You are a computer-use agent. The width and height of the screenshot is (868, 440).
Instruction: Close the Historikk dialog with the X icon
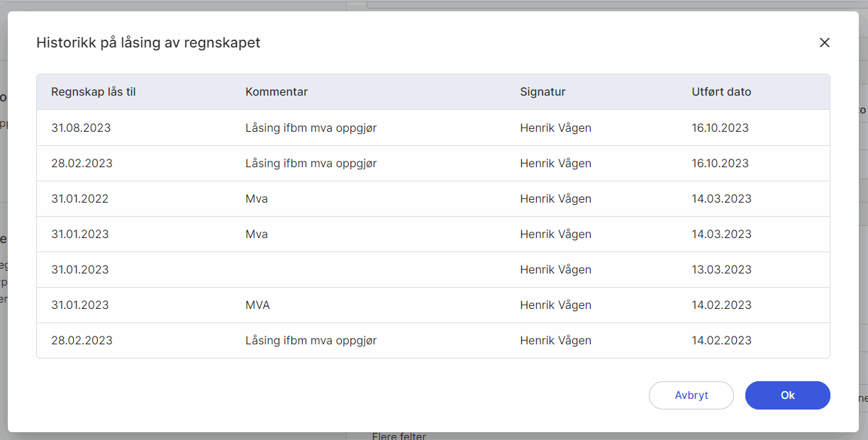[824, 43]
